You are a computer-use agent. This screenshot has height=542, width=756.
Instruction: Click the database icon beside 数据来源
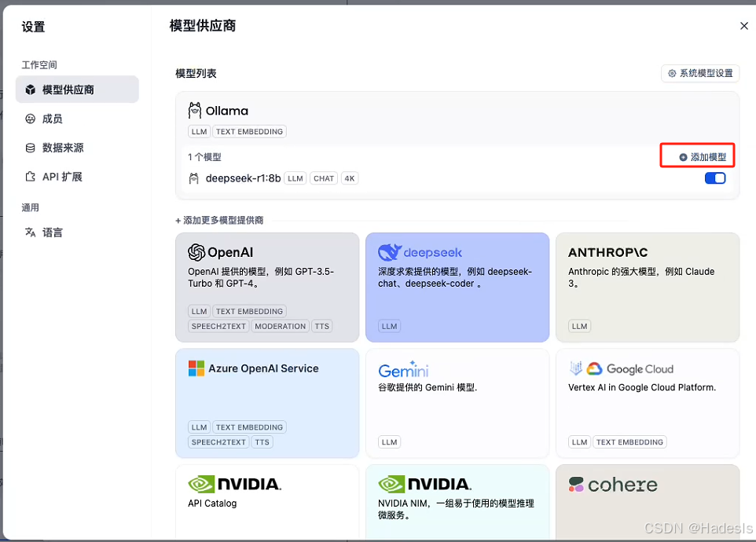pos(31,148)
